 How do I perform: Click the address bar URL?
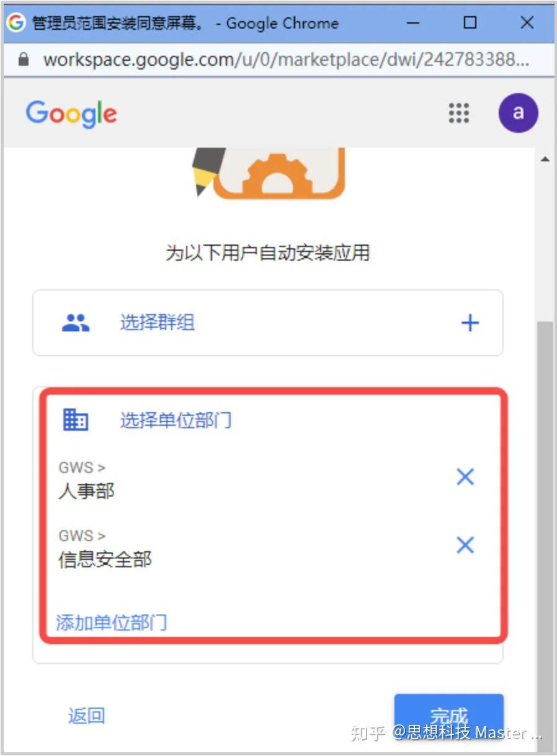pos(287,60)
